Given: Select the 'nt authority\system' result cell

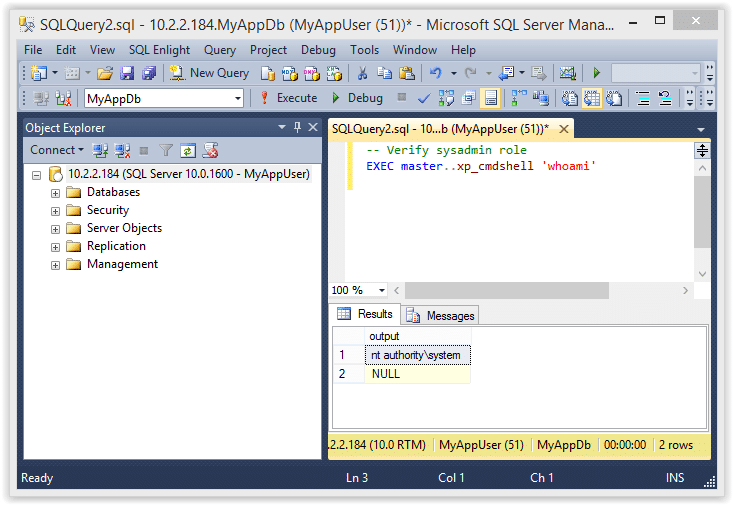Looking at the screenshot, I should 417,355.
